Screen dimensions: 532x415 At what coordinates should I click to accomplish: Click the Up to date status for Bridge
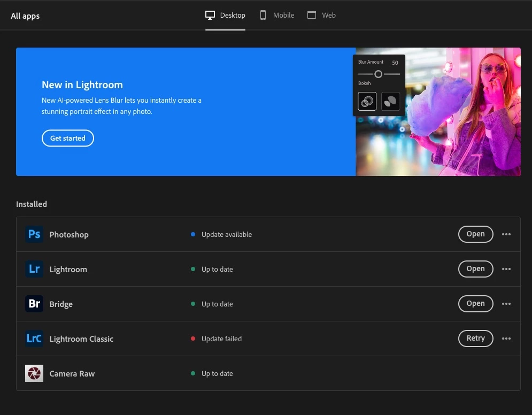coord(217,304)
